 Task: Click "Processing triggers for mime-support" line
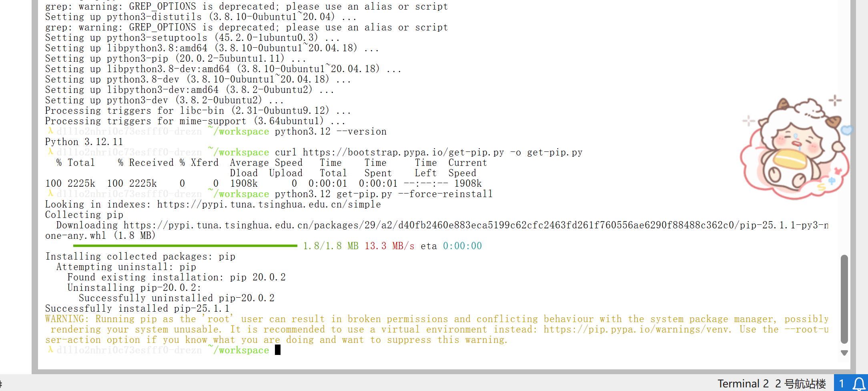tap(195, 121)
